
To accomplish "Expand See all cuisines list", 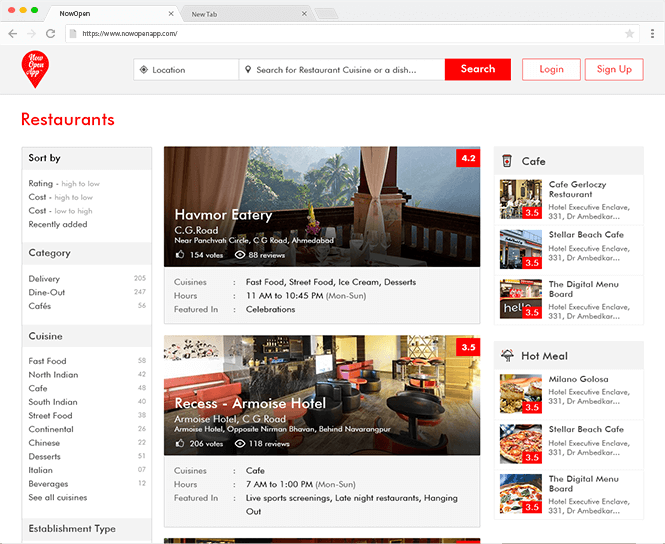I will pyautogui.click(x=58, y=497).
